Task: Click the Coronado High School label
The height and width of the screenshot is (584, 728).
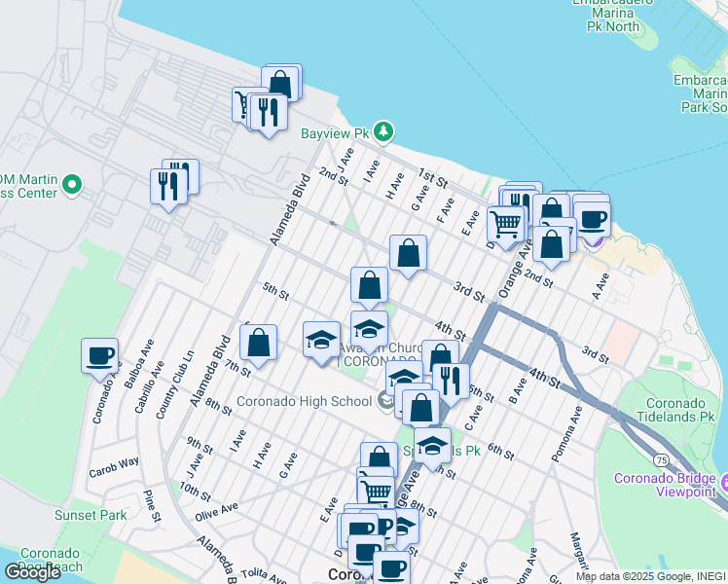Action: 305,401
